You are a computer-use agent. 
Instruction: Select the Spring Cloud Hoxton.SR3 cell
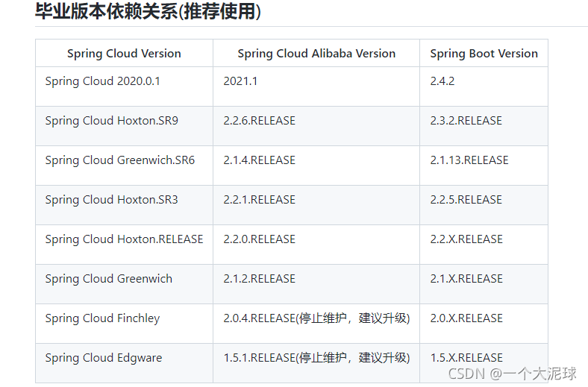pos(124,205)
